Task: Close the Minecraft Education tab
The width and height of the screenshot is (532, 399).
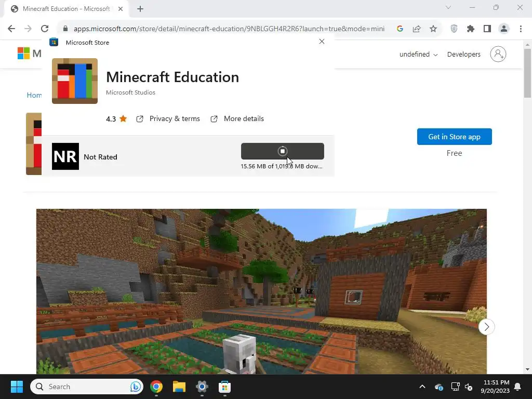Action: pos(121,9)
